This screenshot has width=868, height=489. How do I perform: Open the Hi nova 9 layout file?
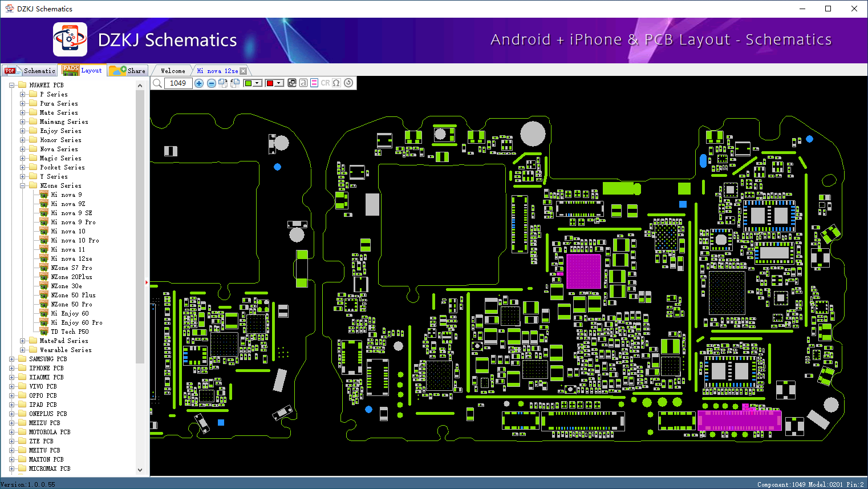tap(66, 195)
